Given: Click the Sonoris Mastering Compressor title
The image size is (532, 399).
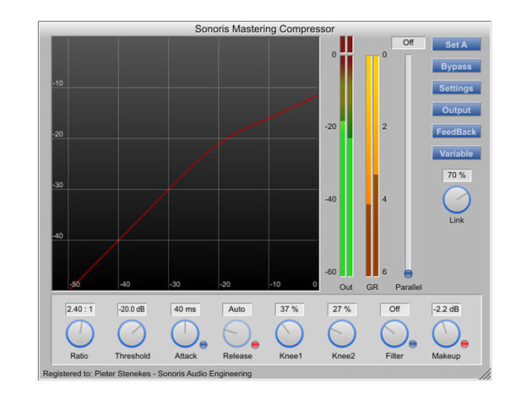Looking at the screenshot, I should pos(264,29).
